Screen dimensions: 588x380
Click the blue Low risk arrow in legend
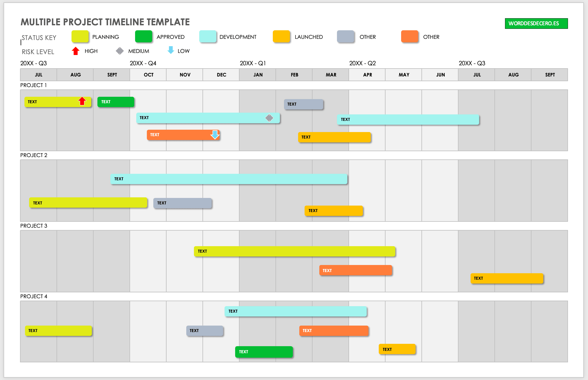(171, 50)
